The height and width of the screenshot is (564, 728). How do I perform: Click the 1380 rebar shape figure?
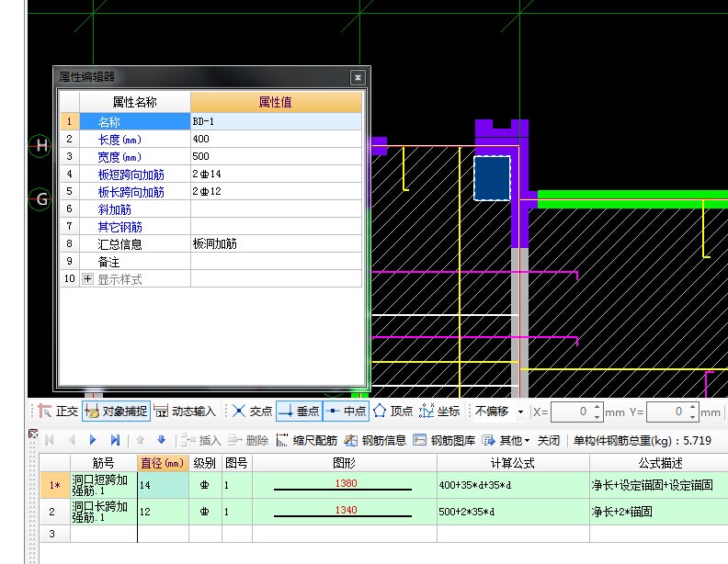(344, 485)
